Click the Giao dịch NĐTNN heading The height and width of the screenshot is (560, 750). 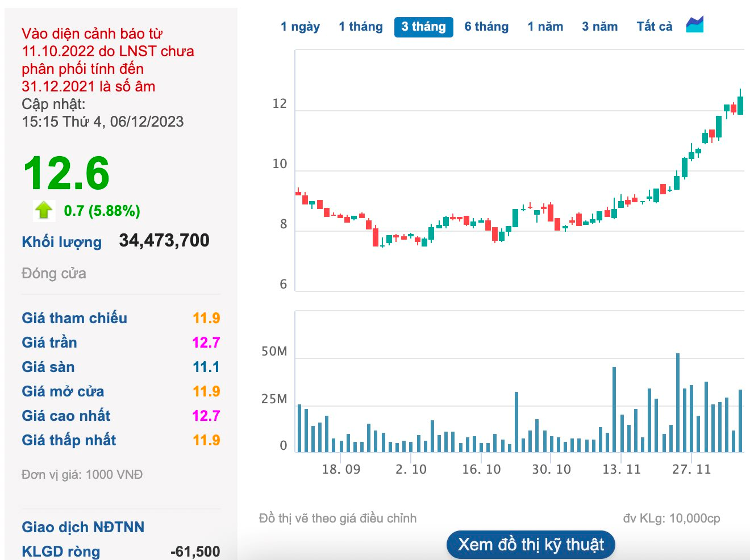(x=83, y=527)
